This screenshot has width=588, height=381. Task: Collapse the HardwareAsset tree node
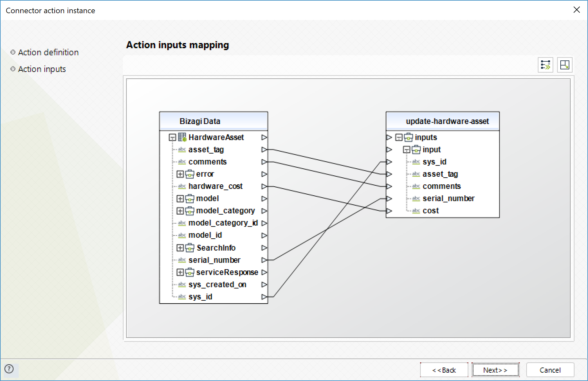pos(172,137)
